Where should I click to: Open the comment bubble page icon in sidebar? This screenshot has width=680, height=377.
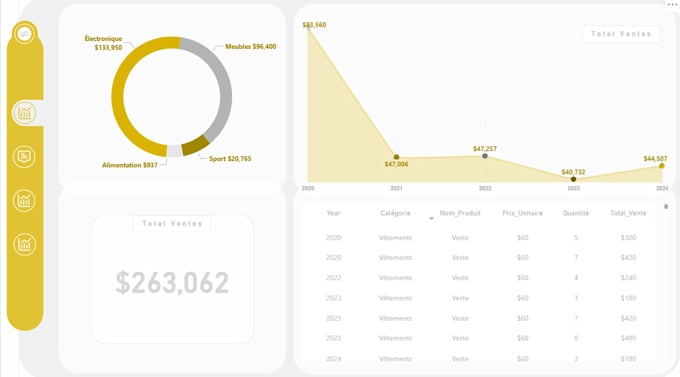(x=24, y=157)
